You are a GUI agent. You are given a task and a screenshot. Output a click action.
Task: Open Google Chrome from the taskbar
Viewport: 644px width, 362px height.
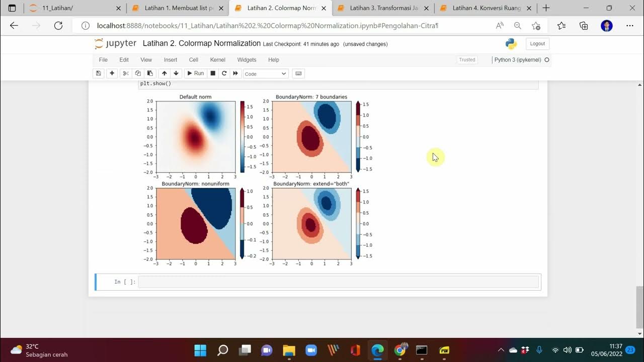click(399, 350)
